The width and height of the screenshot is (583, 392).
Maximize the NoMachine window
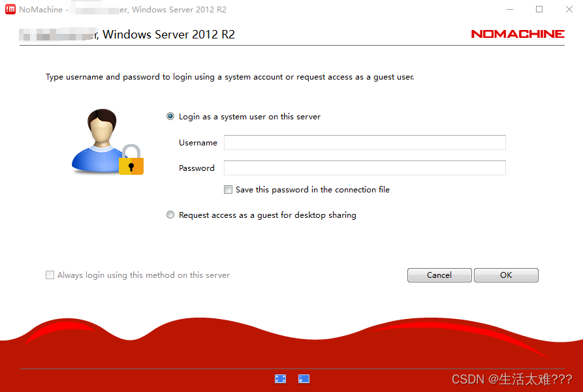539,9
